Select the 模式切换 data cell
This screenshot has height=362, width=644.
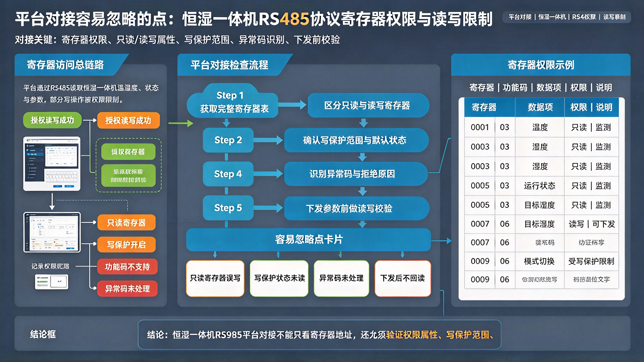540,261
